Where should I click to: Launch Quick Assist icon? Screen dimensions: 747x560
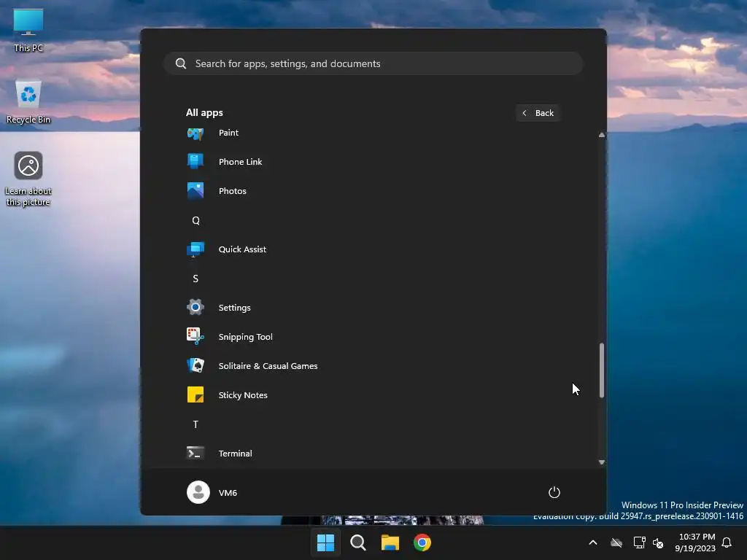tap(196, 249)
